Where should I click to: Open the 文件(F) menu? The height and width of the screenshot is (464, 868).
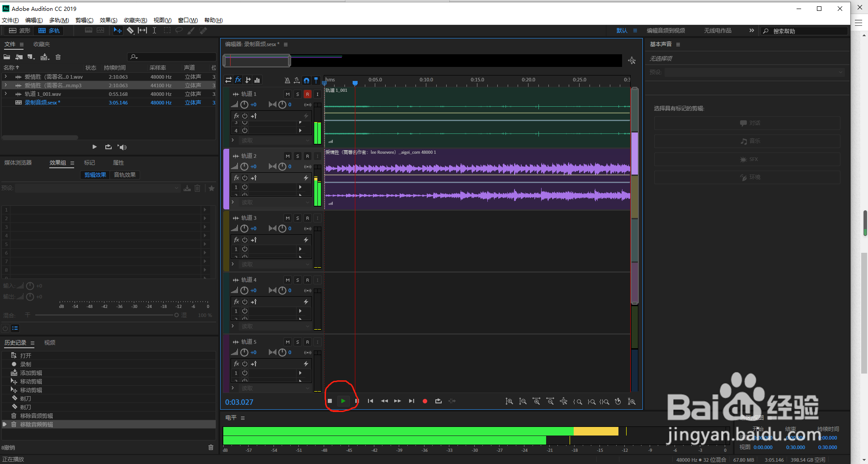point(10,20)
